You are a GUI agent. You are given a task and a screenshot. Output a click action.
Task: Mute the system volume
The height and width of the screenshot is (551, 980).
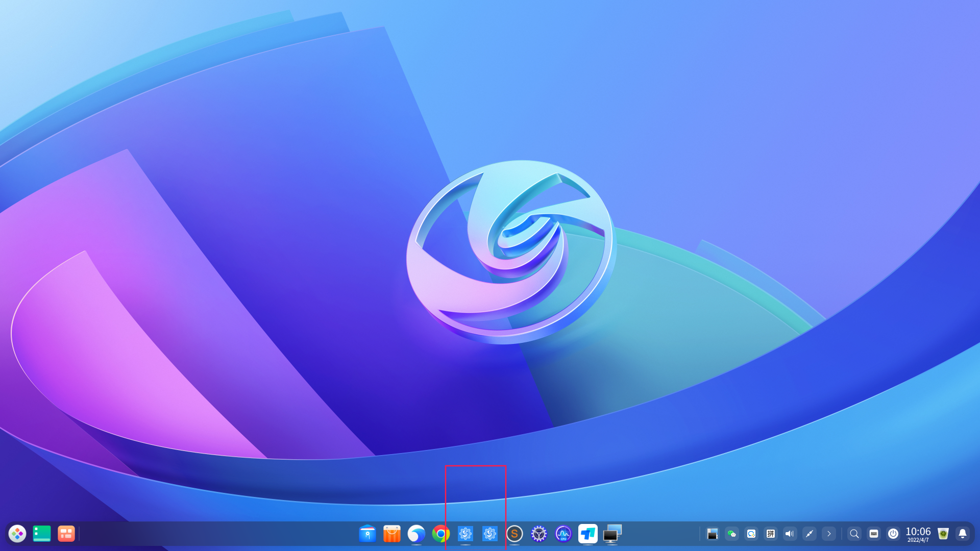click(789, 534)
